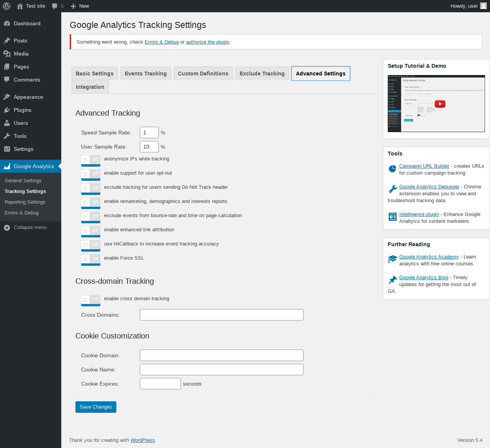This screenshot has width=490, height=448.
Task: Play the Setup Tutorial video
Action: 440,104
